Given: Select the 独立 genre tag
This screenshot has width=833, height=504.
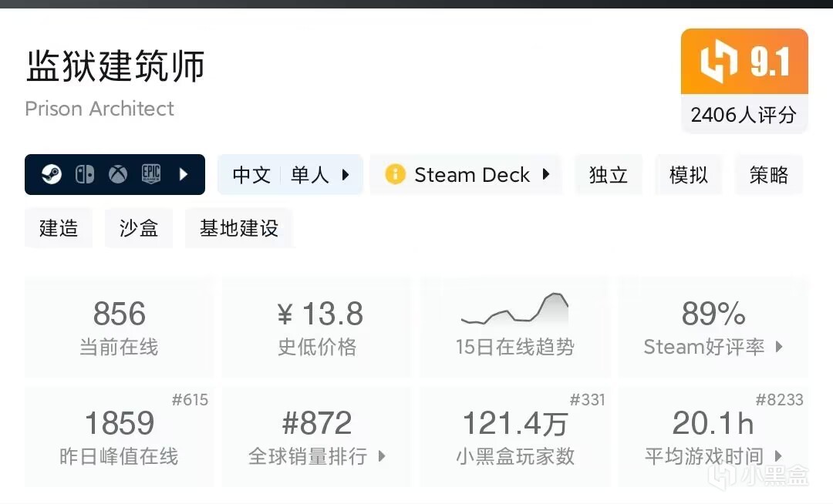Looking at the screenshot, I should click(x=608, y=175).
